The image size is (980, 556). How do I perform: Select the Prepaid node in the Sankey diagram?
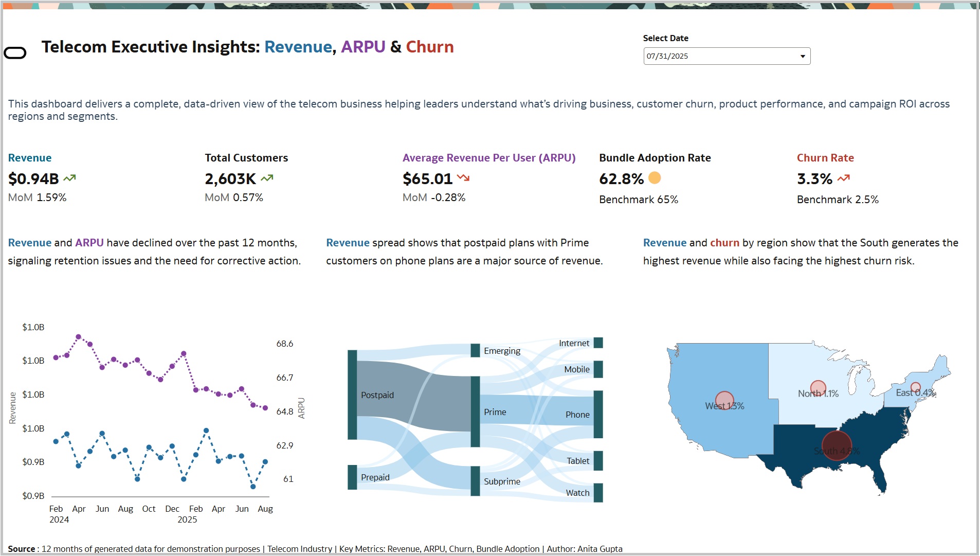[x=352, y=477]
